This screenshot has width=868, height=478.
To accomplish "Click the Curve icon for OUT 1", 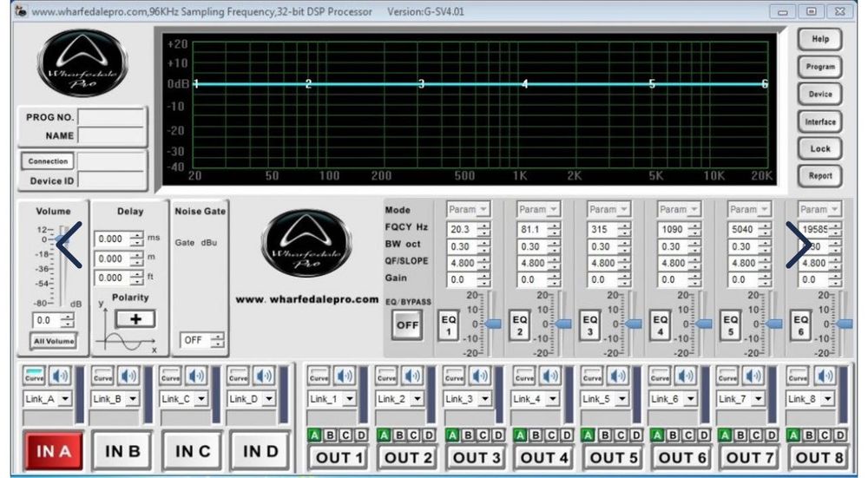I will coord(319,377).
